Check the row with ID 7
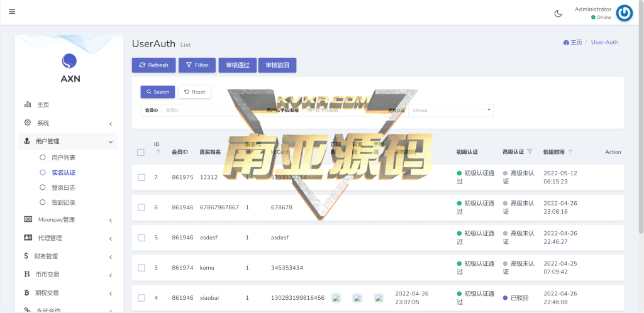The width and height of the screenshot is (644, 313). click(x=142, y=177)
